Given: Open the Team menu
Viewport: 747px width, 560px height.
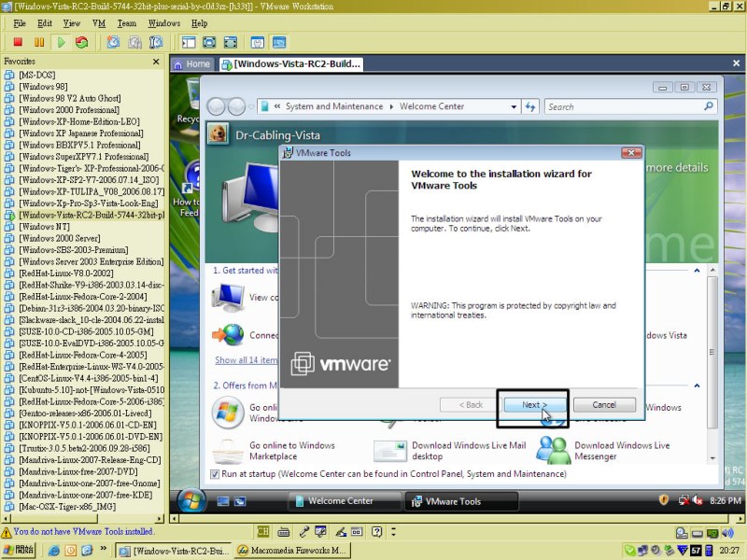Looking at the screenshot, I should (127, 23).
